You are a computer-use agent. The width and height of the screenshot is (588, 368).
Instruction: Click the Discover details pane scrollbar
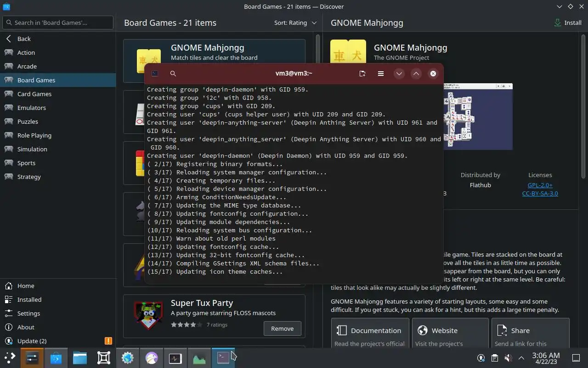click(x=583, y=106)
